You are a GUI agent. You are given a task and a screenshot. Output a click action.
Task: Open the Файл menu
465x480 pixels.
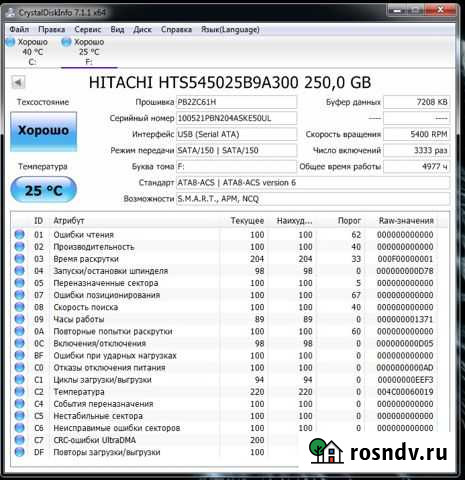[x=19, y=29]
